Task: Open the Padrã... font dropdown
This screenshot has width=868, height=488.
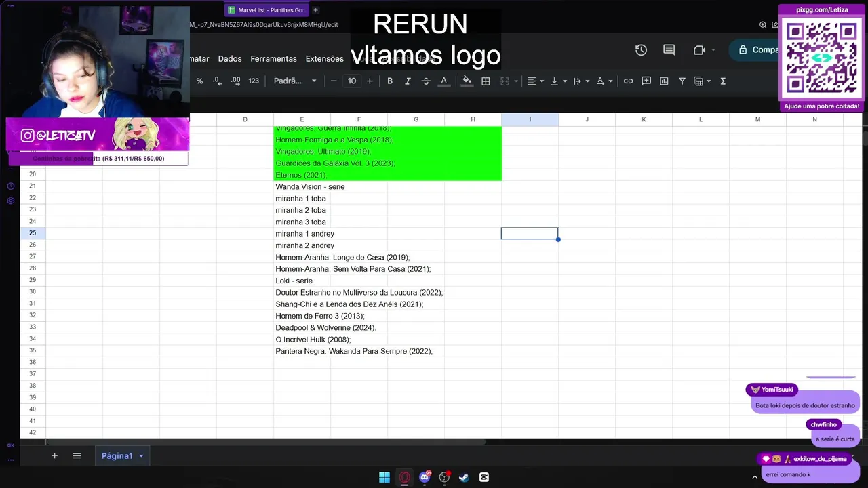Action: coord(295,81)
